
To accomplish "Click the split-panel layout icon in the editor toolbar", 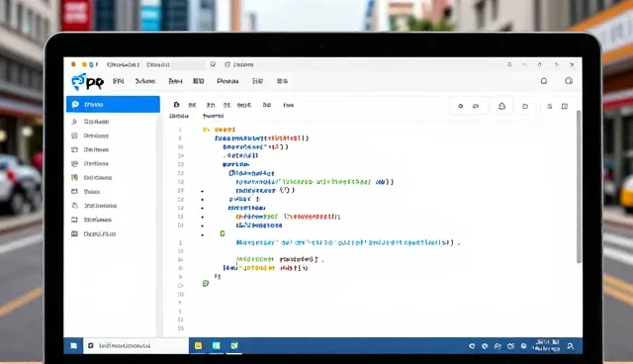I will click(565, 106).
